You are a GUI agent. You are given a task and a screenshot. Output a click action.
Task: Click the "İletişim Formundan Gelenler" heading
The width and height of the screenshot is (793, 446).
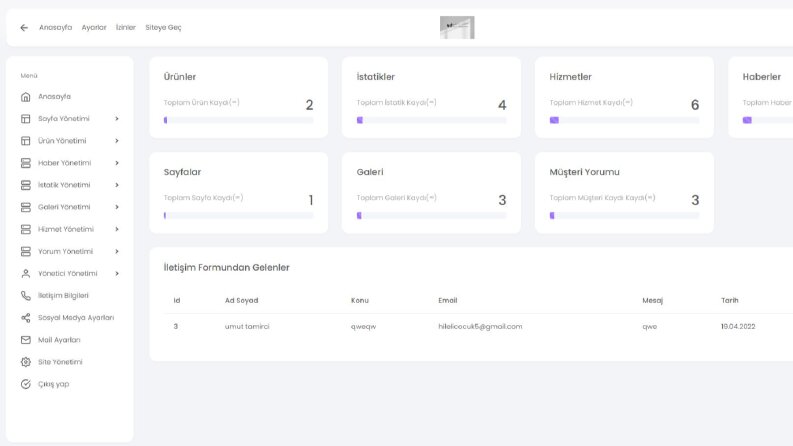227,267
